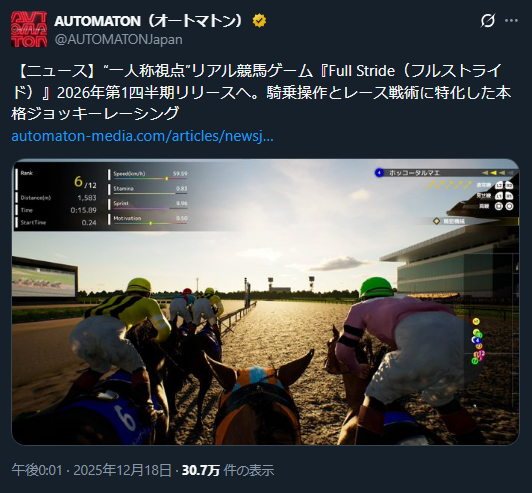Viewport: 532px width, 493px height.
Task: Click the gold verified badge
Action: coord(259,21)
